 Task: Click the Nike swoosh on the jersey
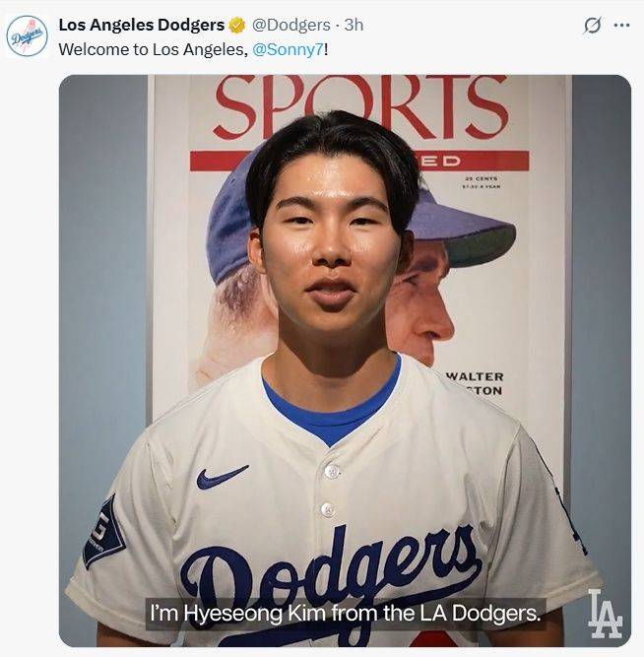[223, 477]
